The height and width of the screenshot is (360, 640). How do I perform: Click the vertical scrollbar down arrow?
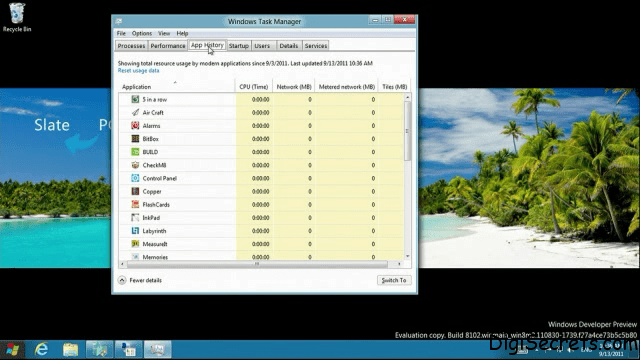click(407, 256)
